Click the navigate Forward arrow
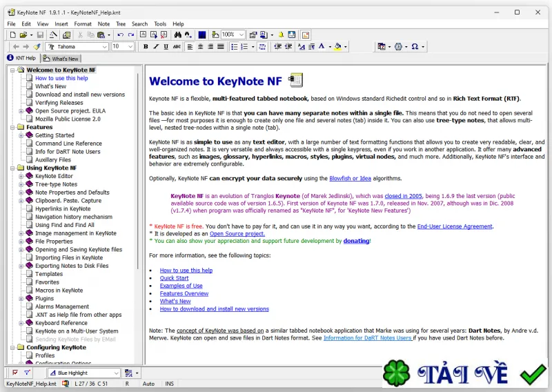This screenshot has width=552, height=392. 26,46
